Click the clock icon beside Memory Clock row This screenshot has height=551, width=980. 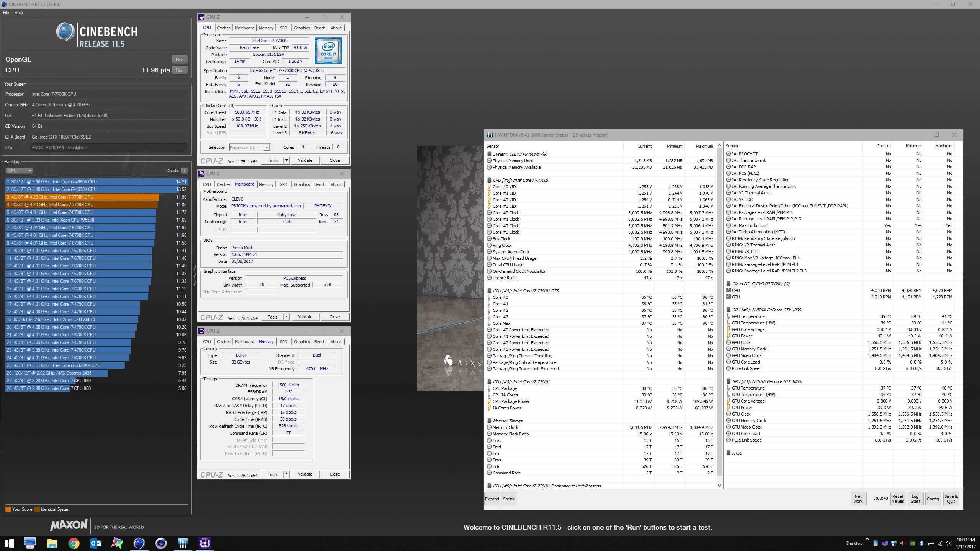click(x=489, y=427)
